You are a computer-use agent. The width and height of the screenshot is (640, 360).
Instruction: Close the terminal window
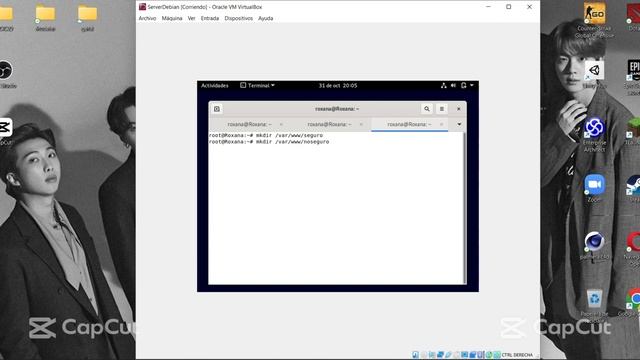[x=459, y=109]
